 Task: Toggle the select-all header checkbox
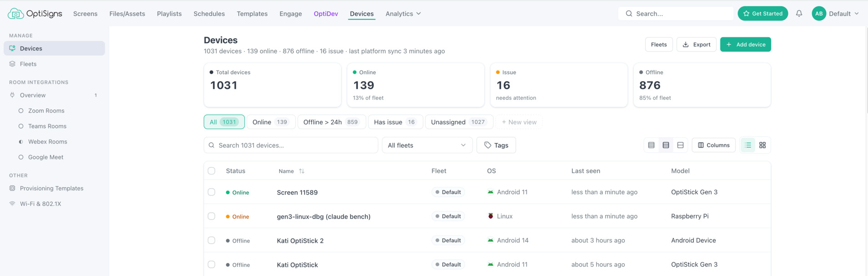pyautogui.click(x=211, y=171)
